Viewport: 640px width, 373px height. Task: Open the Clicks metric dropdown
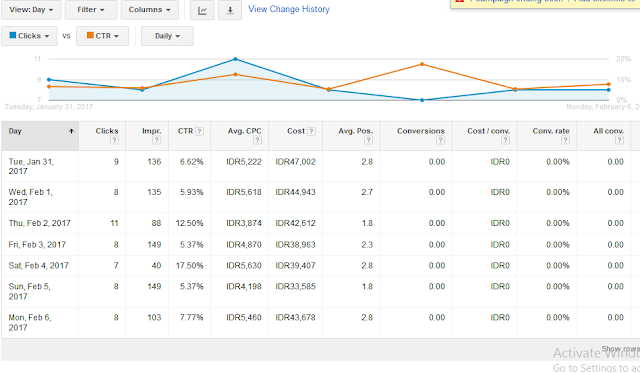click(x=29, y=36)
